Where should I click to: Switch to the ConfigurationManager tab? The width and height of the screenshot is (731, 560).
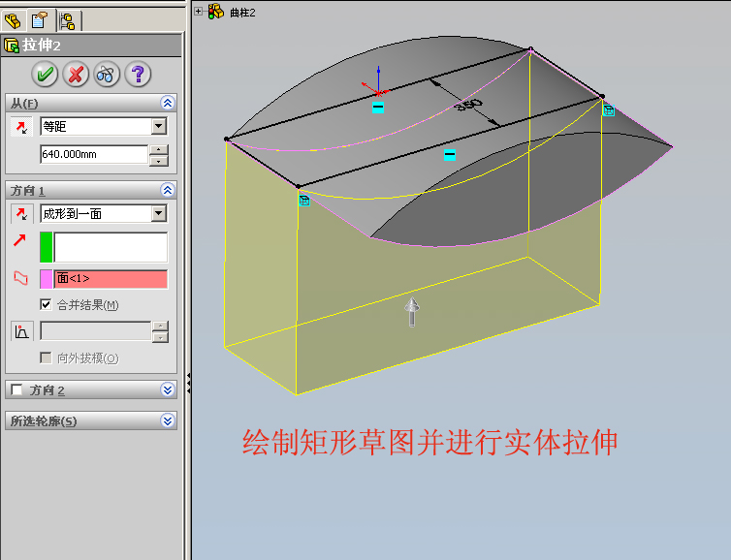[x=68, y=21]
